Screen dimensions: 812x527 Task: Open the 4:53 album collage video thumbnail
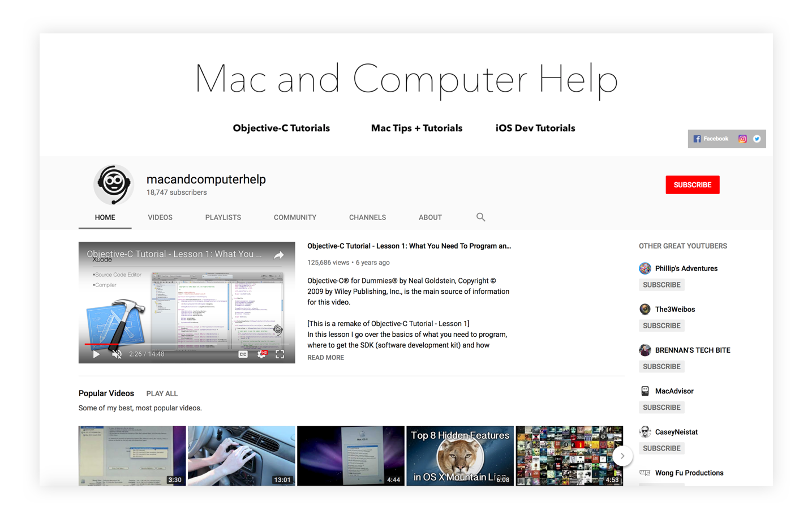pos(569,456)
